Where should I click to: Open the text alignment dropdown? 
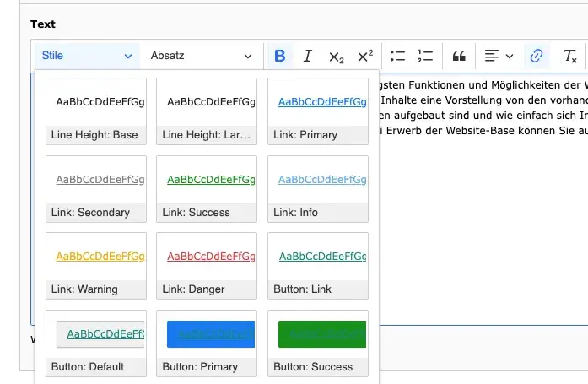click(499, 57)
